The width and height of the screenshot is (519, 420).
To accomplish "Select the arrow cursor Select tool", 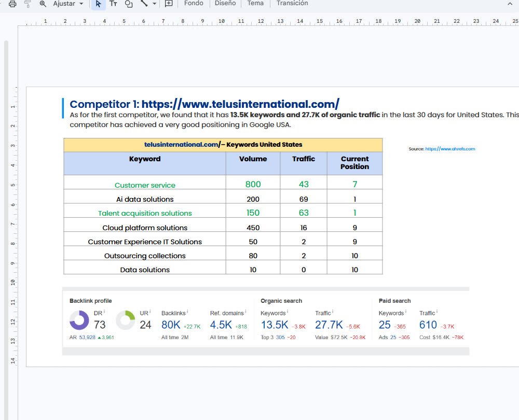I will [x=98, y=4].
